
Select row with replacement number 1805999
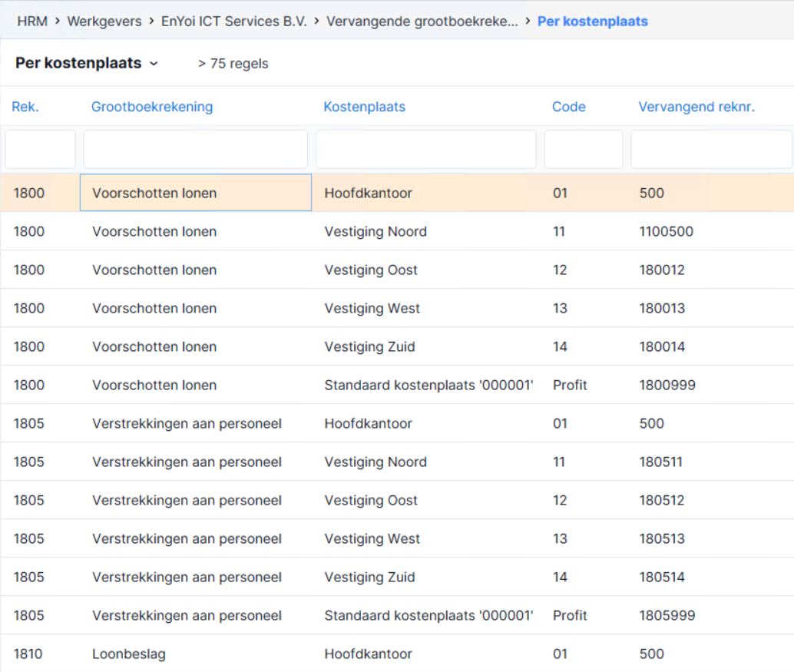(397, 615)
